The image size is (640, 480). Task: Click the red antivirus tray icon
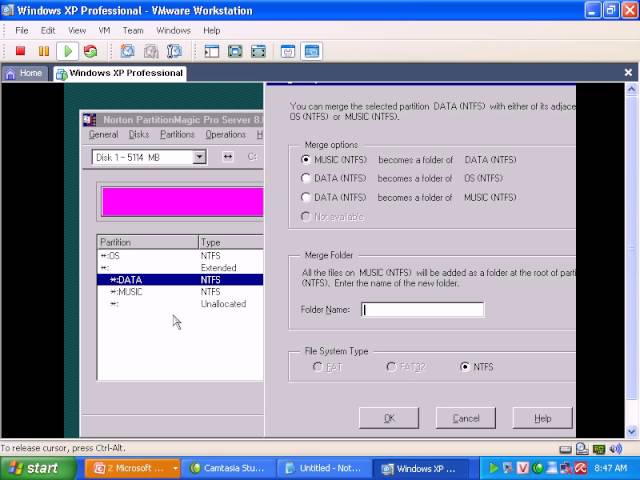[581, 468]
